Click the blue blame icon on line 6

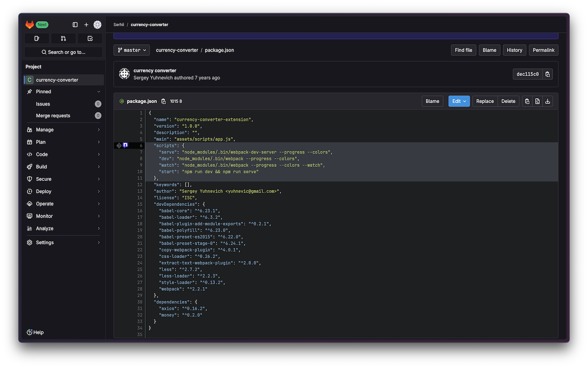click(125, 145)
